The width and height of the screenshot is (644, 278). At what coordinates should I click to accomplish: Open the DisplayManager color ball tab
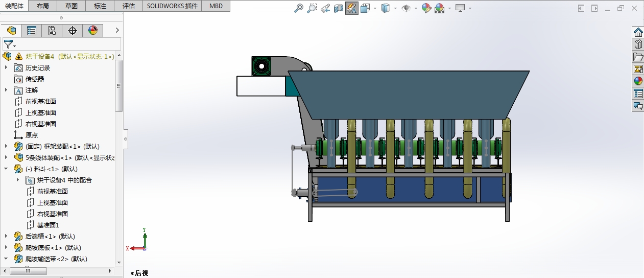coord(92,31)
